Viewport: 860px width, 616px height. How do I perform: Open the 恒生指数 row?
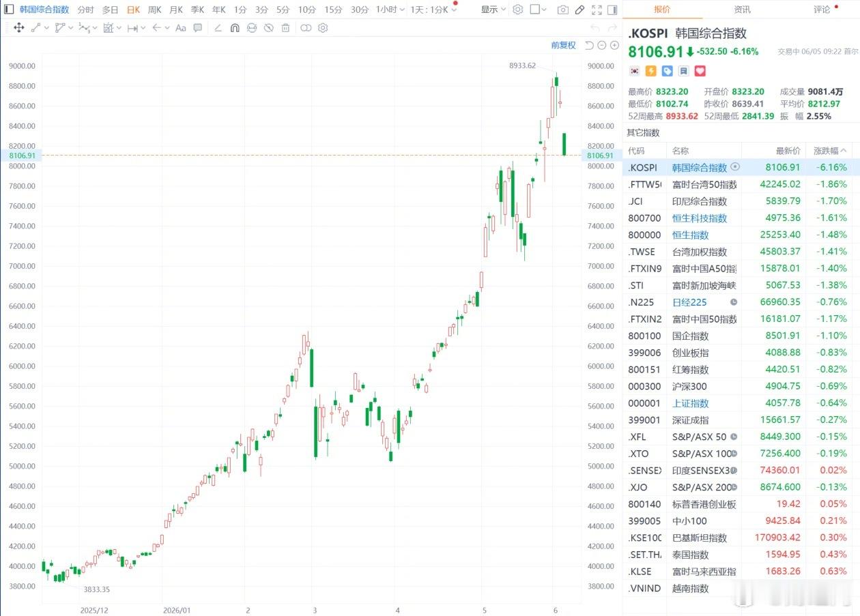[x=741, y=235]
